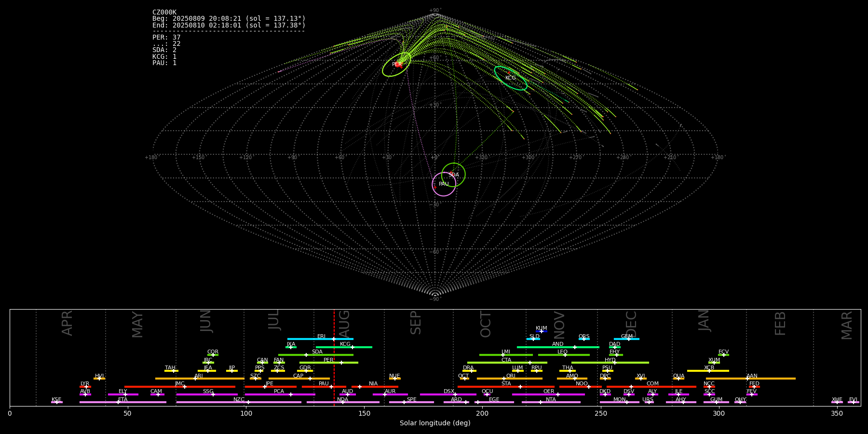Click the DEC month label in timeline
868x434 pixels.
tap(631, 324)
